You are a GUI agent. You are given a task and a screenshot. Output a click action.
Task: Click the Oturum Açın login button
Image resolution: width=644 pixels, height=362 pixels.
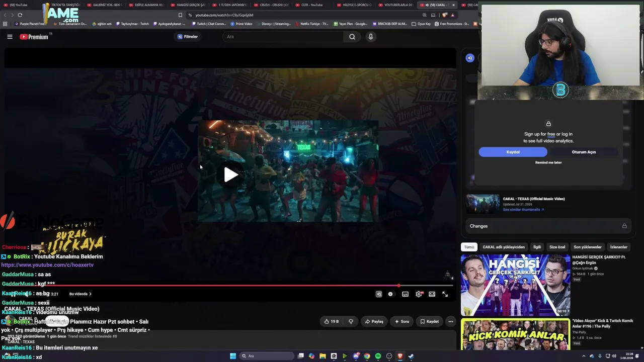(584, 152)
